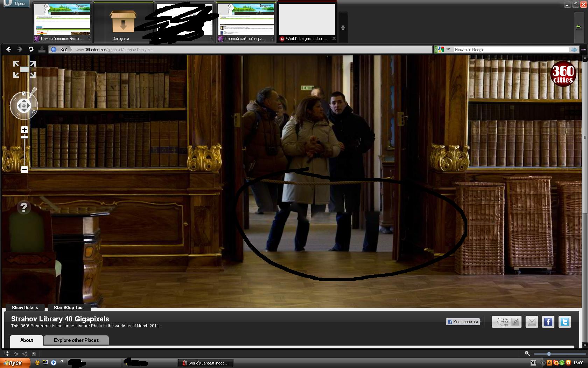Toggle Start/Stop Tour

(69, 307)
